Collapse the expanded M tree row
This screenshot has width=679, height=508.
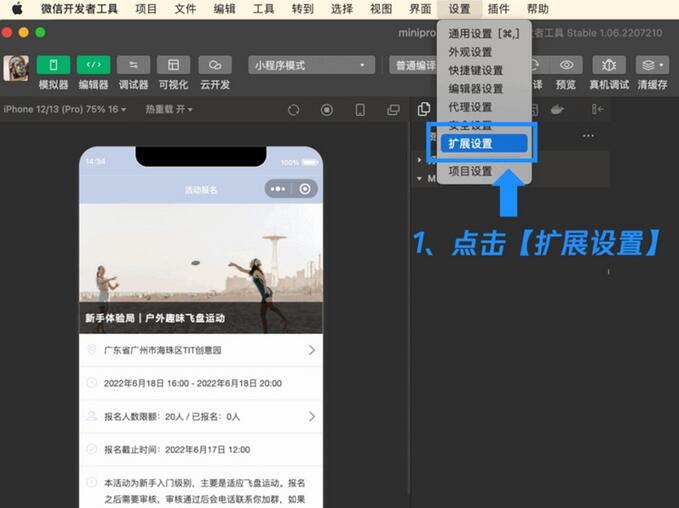coord(419,178)
